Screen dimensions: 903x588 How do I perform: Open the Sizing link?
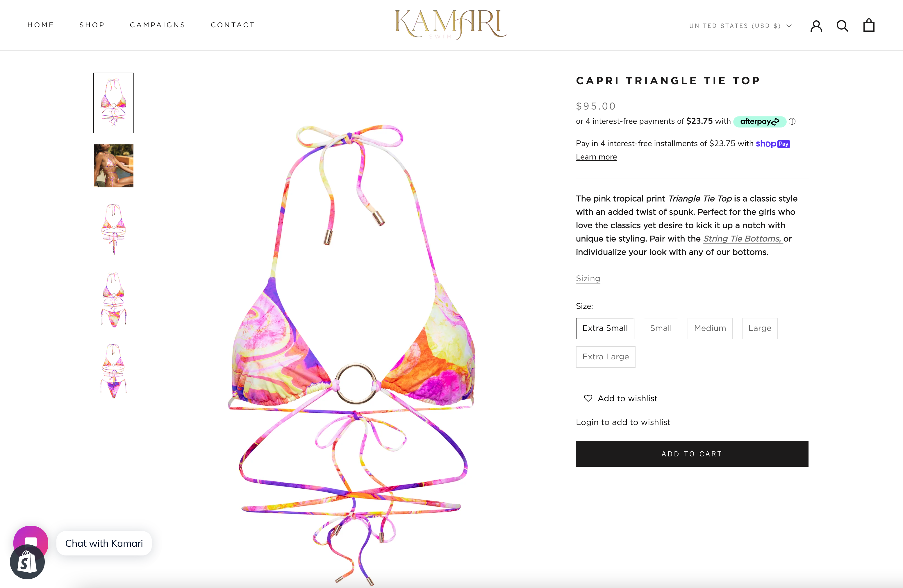coord(588,279)
